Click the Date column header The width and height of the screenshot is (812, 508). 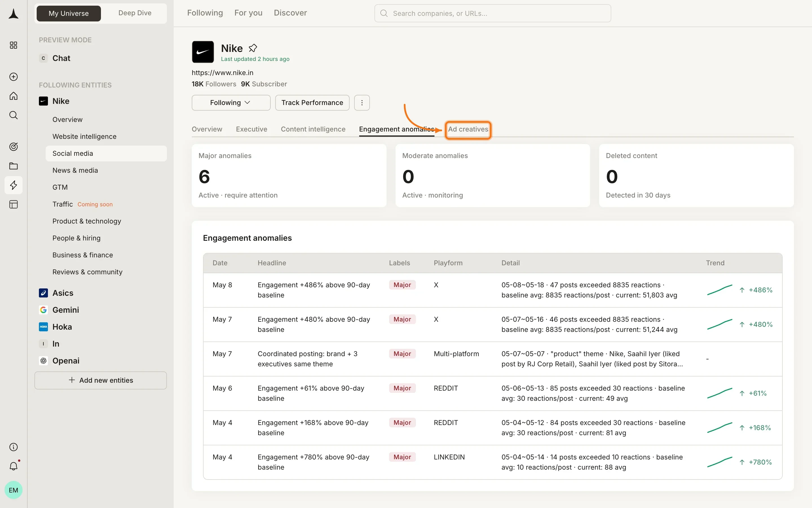220,263
